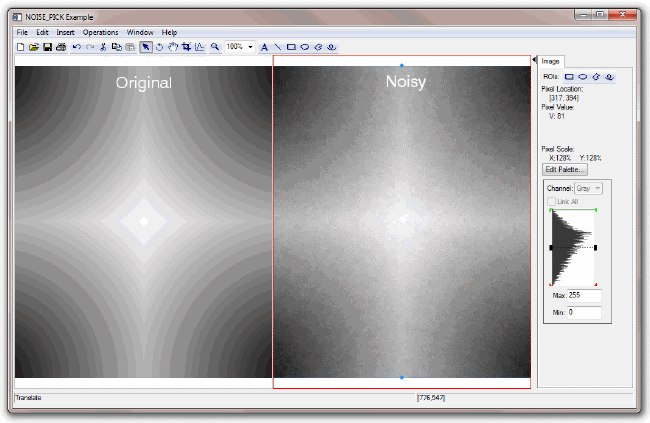This screenshot has width=650, height=423.
Task: Choose the Polygon ROI icon in Image panel
Action: coord(596,77)
